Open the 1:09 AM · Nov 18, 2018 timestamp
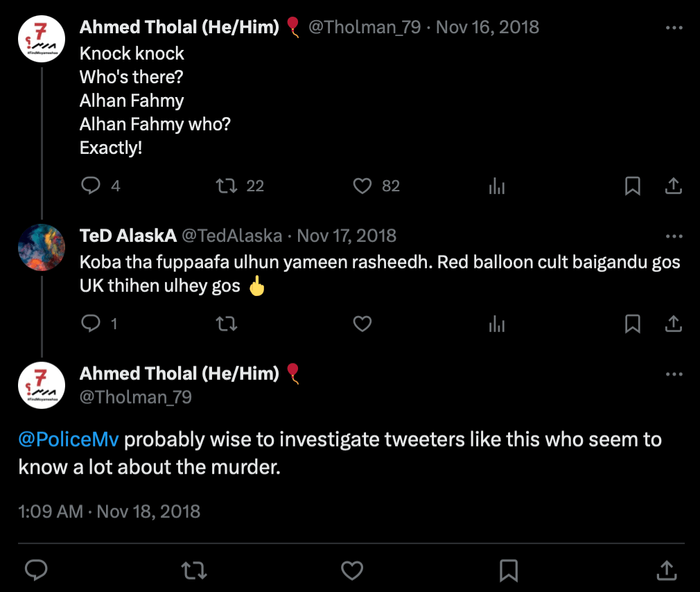Viewport: 700px width, 592px height. 110,512
